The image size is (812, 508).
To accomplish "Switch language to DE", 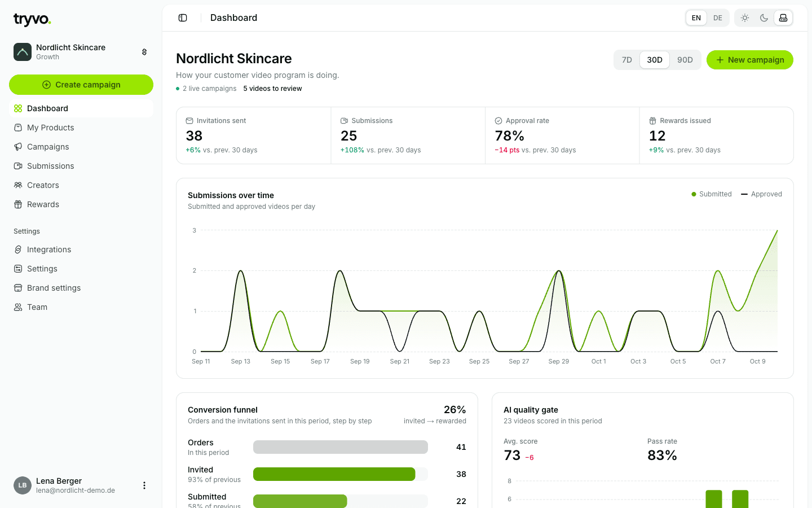I will coord(718,18).
